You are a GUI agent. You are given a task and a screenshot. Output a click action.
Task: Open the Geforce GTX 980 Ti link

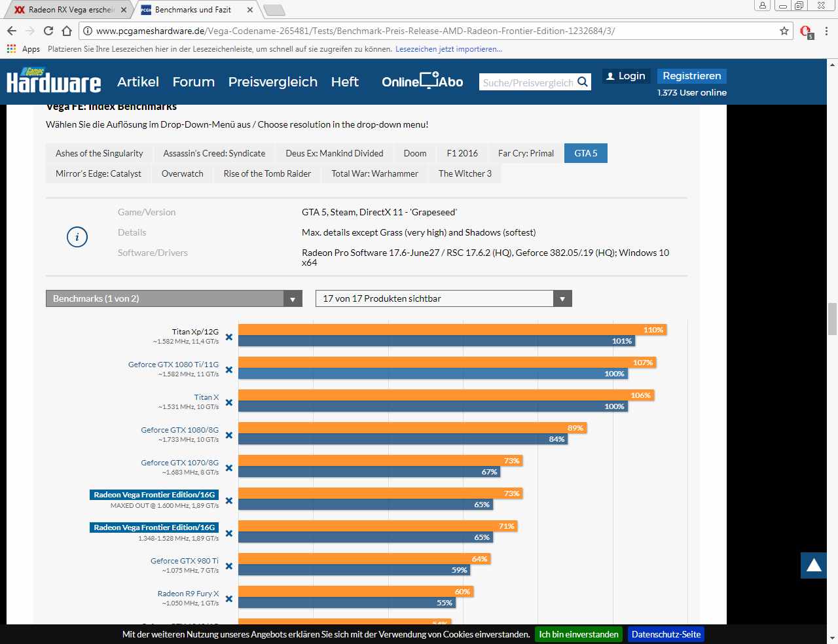185,561
